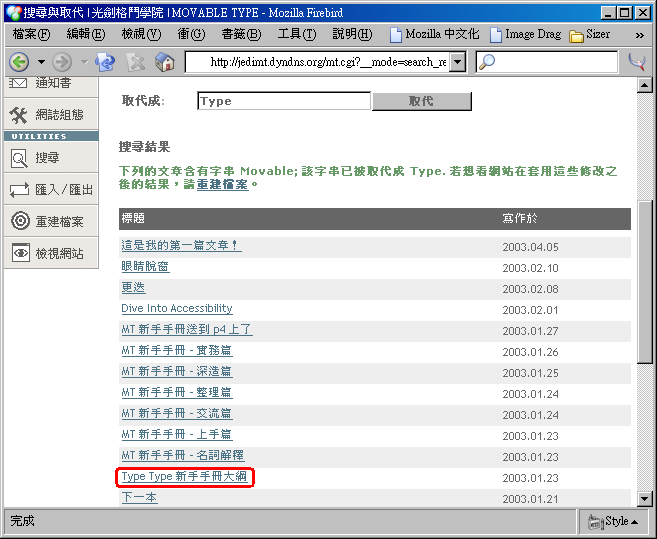Screen dimensions: 657x539
Task: Open MT 新手手冊 - 名詞解釋 link
Action: point(183,455)
